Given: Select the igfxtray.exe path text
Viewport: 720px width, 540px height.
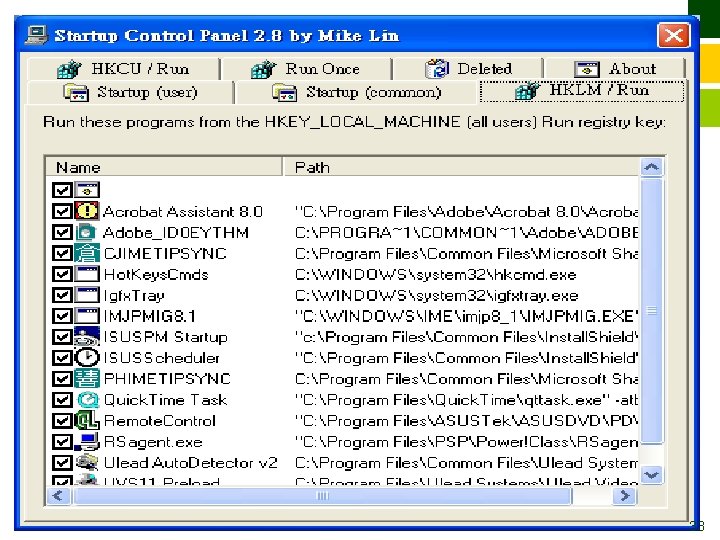Looking at the screenshot, I should point(436,295).
